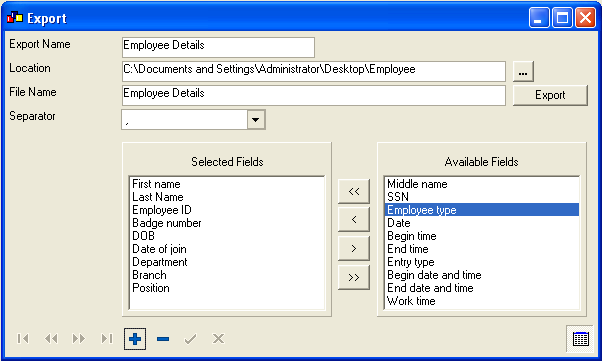The image size is (602, 361).
Task: Go to the next record
Action: [x=79, y=338]
